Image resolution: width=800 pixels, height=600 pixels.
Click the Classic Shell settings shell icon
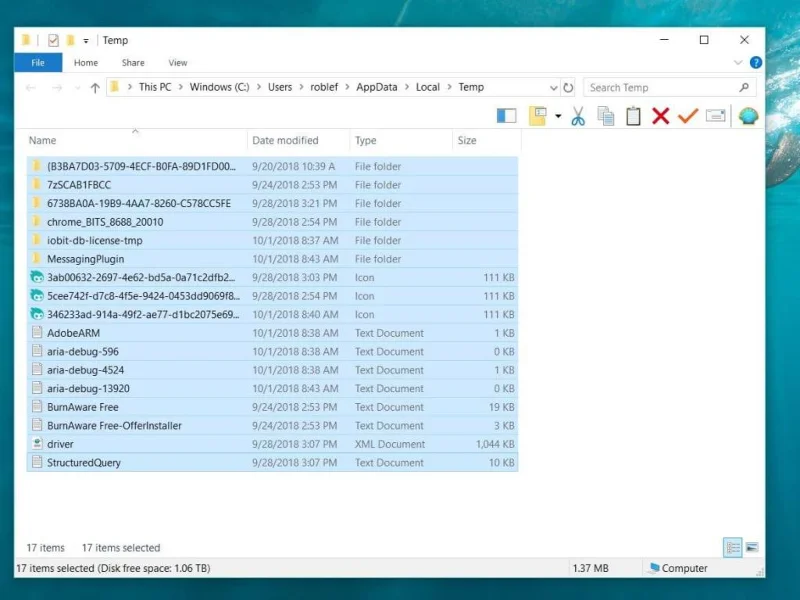748,116
